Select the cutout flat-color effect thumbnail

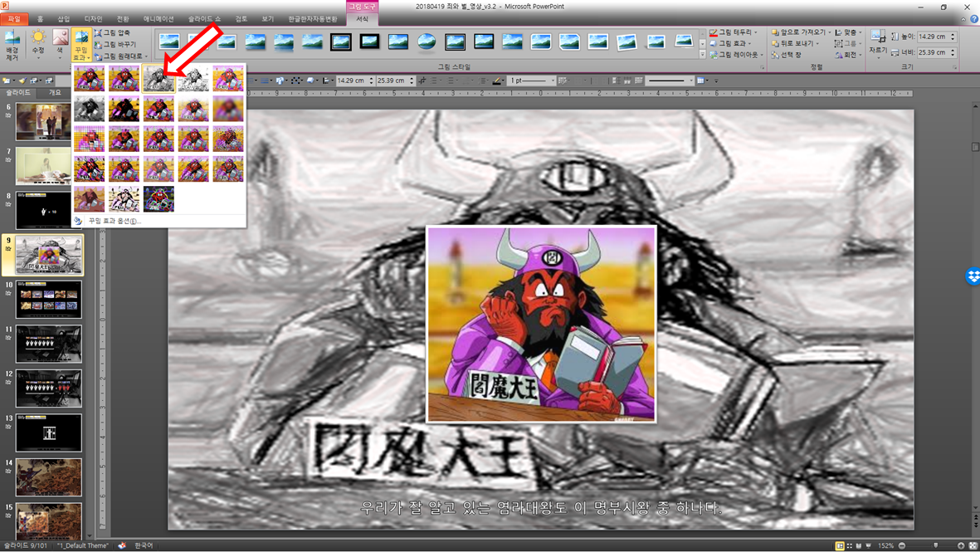(x=90, y=198)
